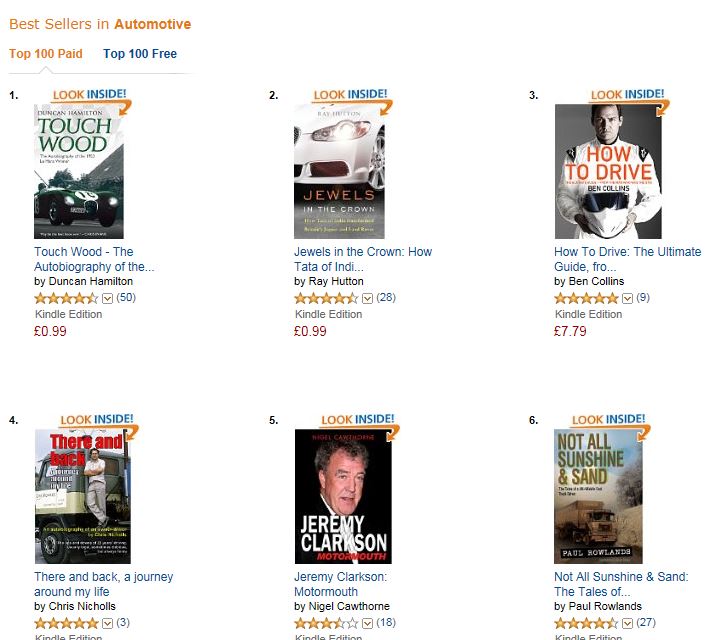Expand rating dropdown for Jeremy Clarkson Motormouth
This screenshot has height=640, width=714.
pyautogui.click(x=367, y=623)
